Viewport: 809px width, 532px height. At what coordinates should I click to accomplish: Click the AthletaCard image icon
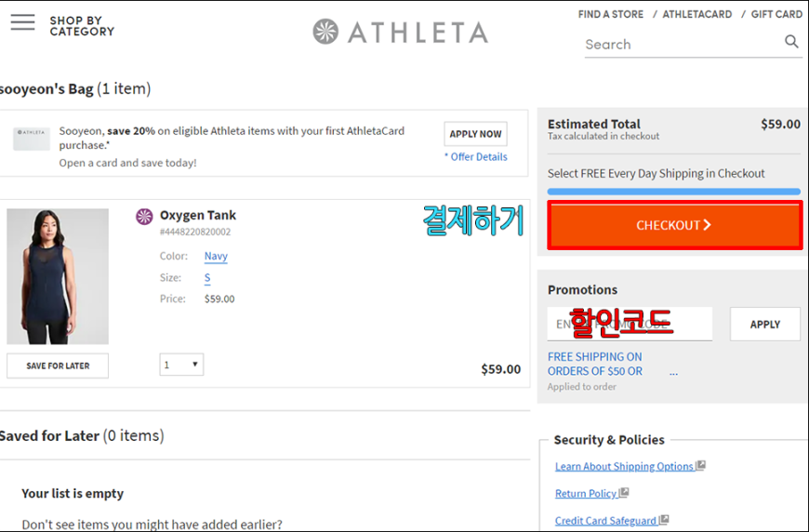[32, 139]
